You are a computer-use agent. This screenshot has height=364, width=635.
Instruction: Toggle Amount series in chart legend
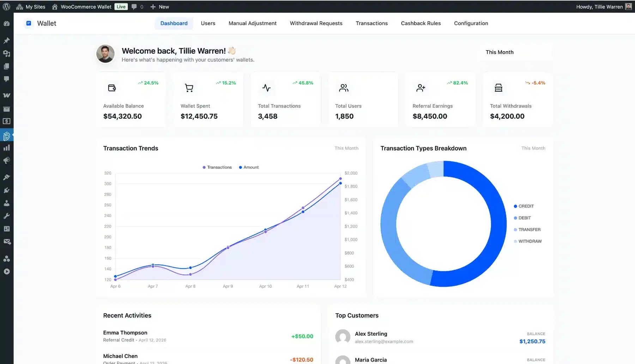249,167
